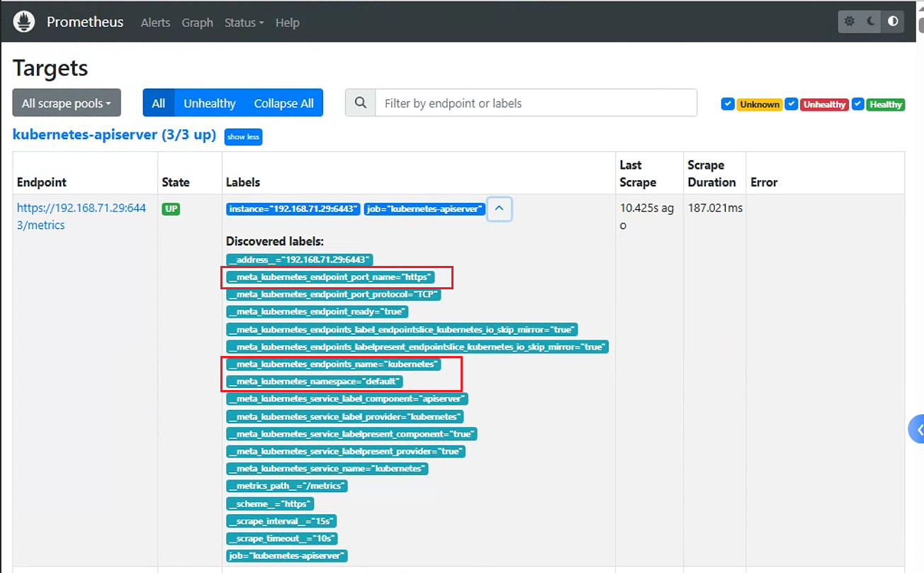
Task: Switch to light theme sun icon
Action: click(850, 21)
